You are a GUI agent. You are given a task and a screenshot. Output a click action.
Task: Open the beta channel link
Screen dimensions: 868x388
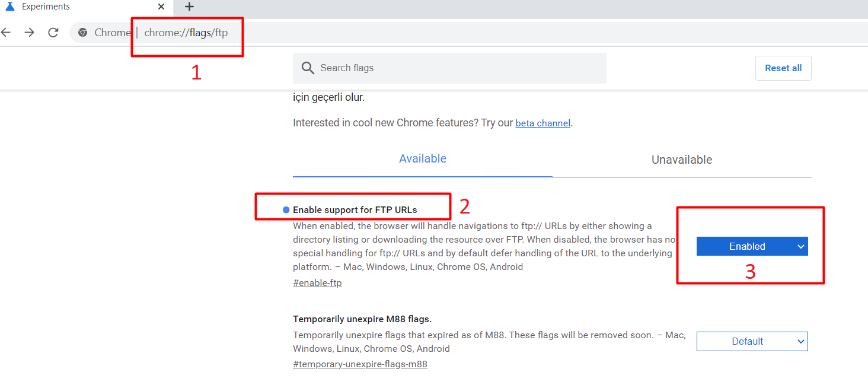pos(542,123)
